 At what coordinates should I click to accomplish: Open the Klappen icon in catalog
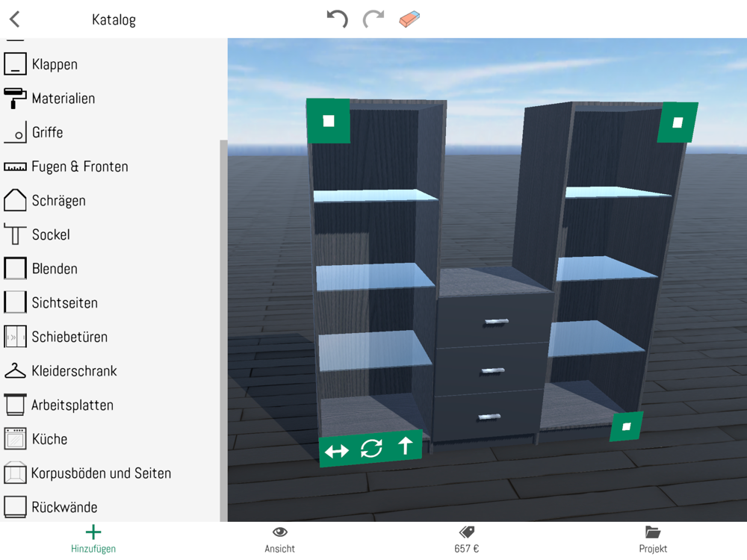coord(15,64)
